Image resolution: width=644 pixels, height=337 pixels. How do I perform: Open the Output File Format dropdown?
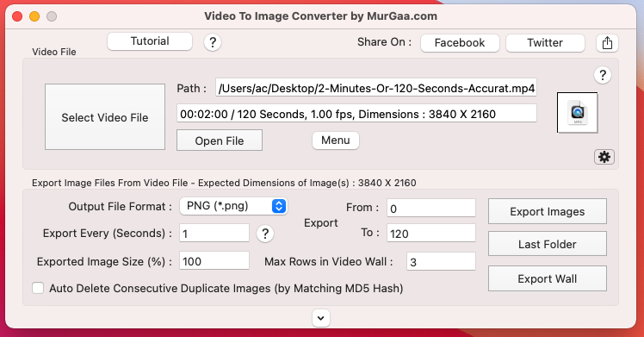coord(233,206)
